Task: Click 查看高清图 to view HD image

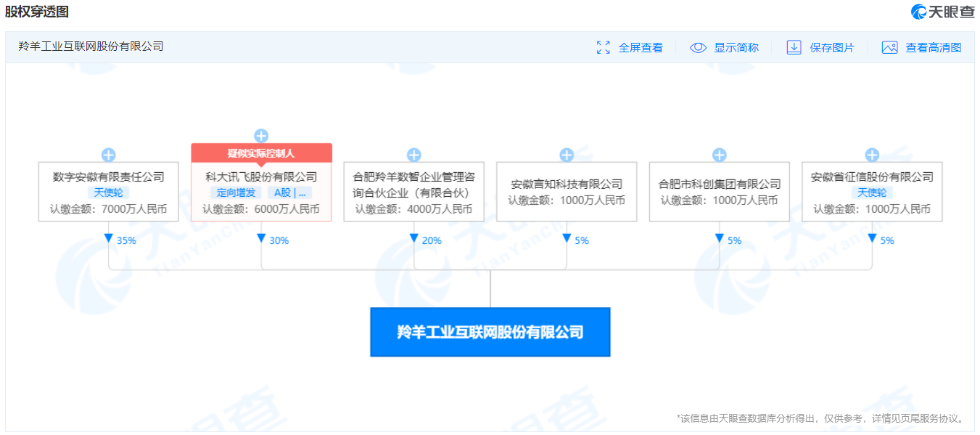Action: (x=933, y=47)
